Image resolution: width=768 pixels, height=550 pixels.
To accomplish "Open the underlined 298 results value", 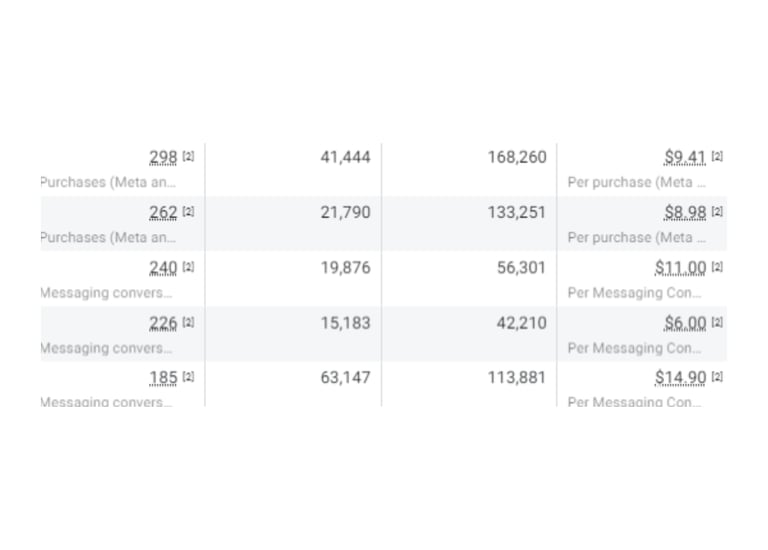I will click(x=163, y=157).
